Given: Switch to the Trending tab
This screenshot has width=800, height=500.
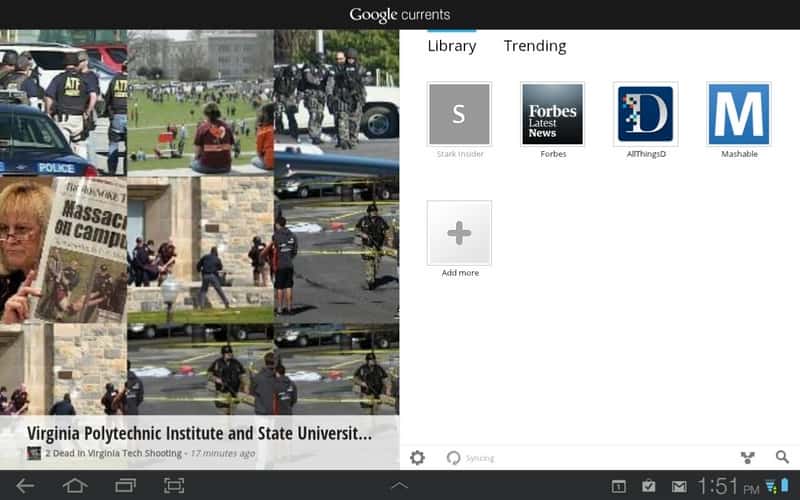Looking at the screenshot, I should pyautogui.click(x=535, y=46).
